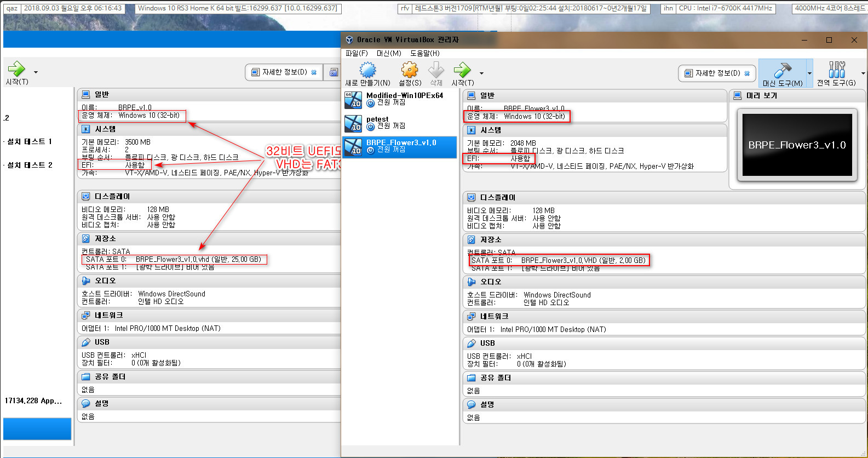Viewport: 868px width, 458px height.
Task: Close Details tab with blue x in front window
Action: coord(747,73)
